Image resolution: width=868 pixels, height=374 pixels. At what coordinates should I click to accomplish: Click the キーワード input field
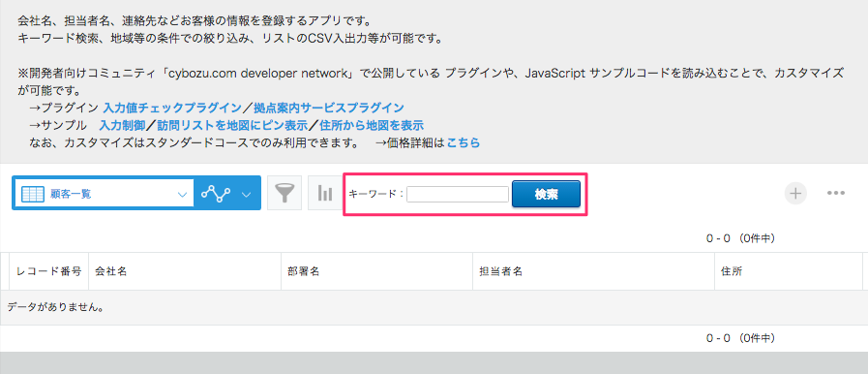pos(458,194)
